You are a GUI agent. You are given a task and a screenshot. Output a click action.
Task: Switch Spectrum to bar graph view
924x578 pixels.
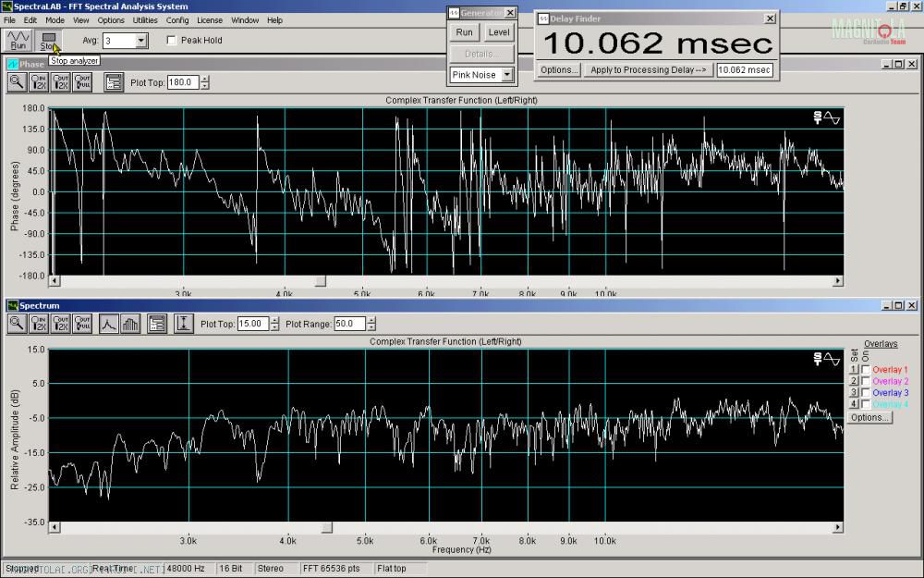coord(130,324)
